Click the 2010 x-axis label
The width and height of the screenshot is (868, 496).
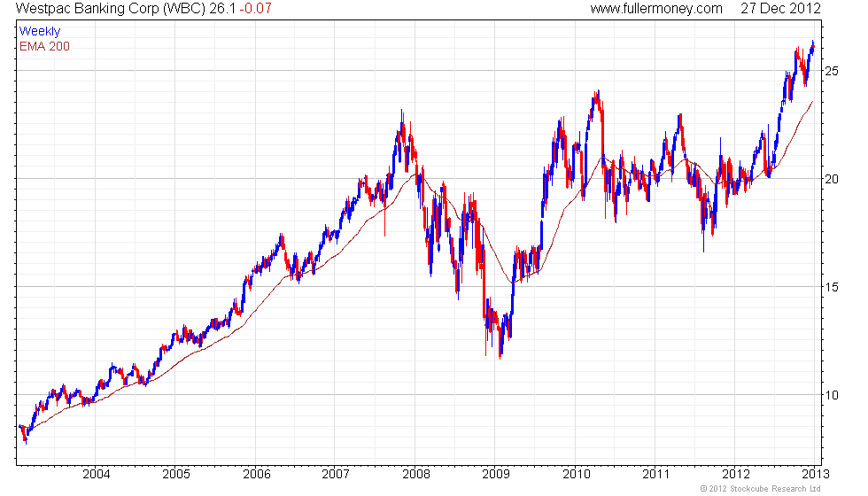click(x=577, y=474)
